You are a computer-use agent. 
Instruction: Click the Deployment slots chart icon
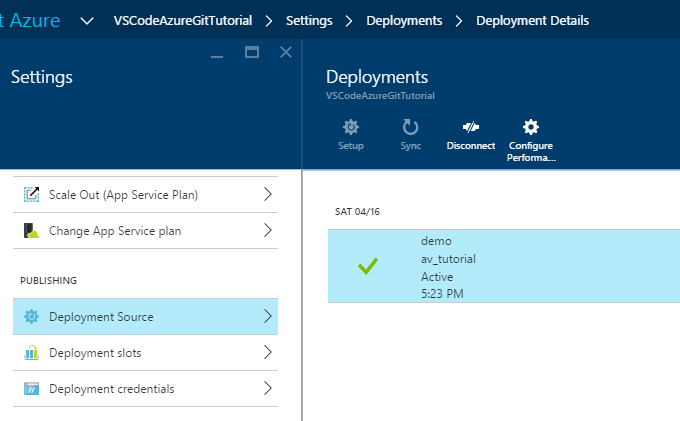coord(31,352)
